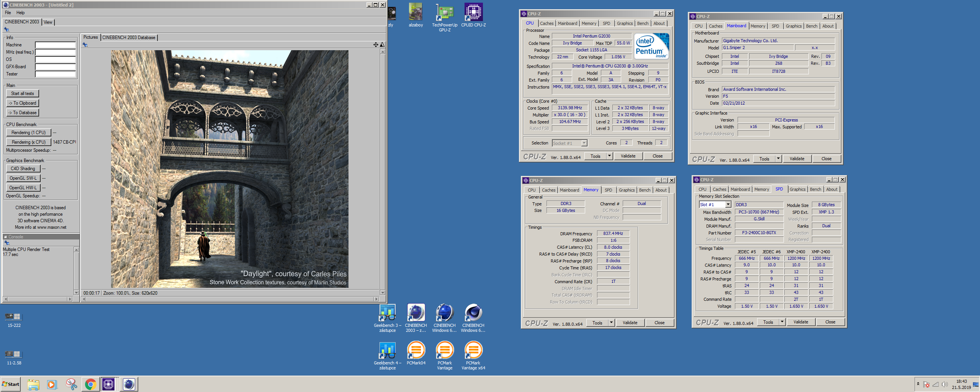This screenshot has width=980, height=392.
Task: Click the Console panel vertical scrollbar
Action: 76,271
